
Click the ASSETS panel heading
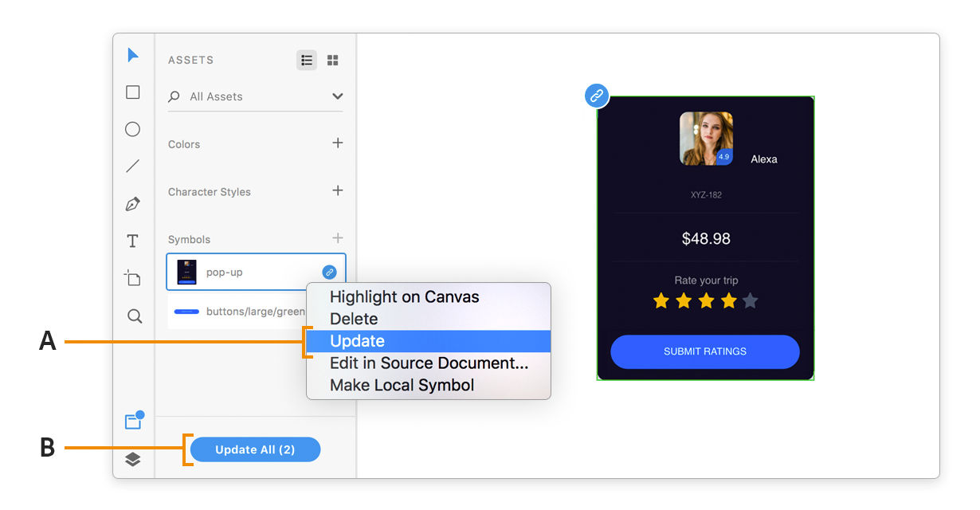click(x=191, y=60)
